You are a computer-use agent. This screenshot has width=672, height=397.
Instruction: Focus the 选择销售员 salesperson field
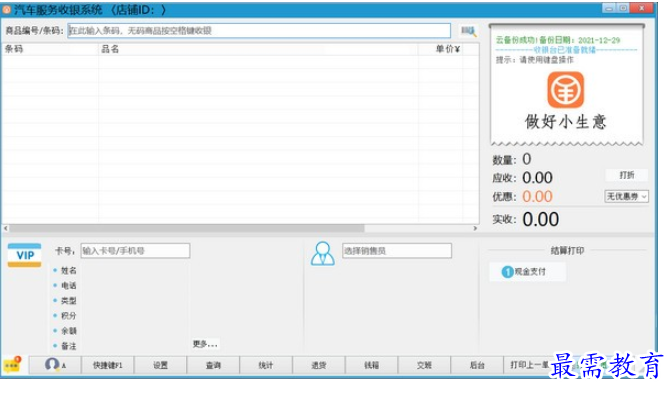click(x=396, y=251)
